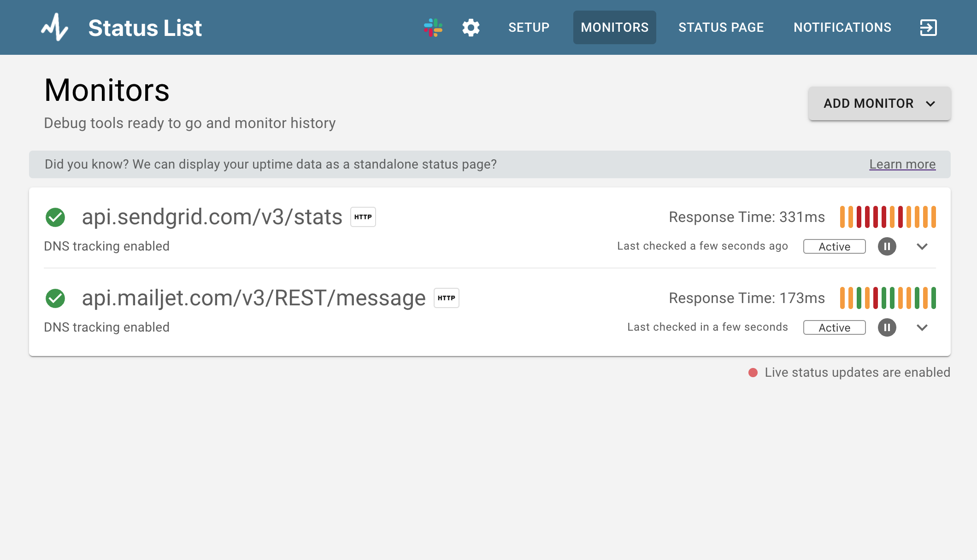Click 'Last checked in a few seconds'

[x=708, y=327]
